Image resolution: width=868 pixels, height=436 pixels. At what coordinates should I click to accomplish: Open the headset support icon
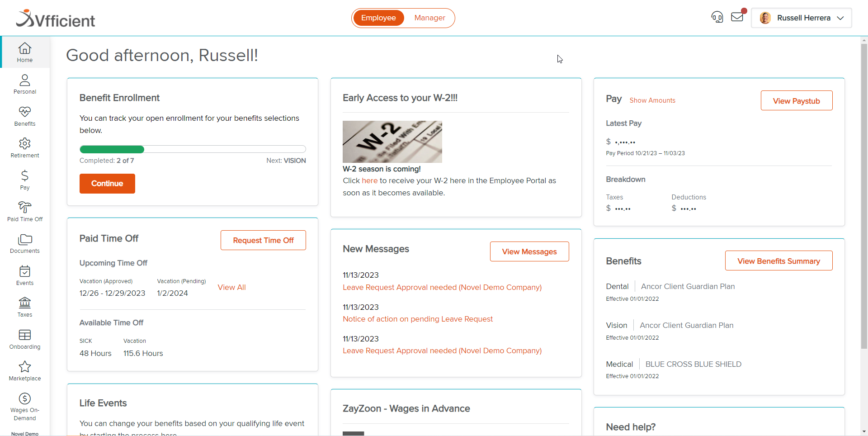click(717, 17)
